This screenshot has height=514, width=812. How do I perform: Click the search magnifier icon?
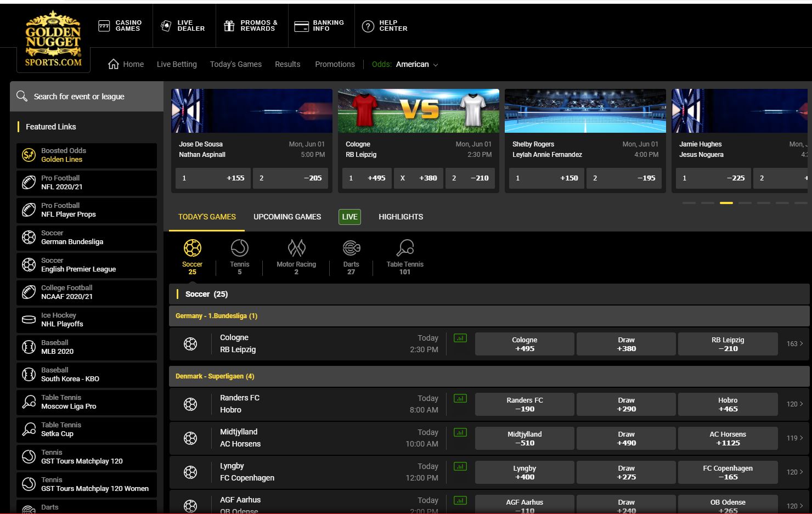[x=22, y=96]
